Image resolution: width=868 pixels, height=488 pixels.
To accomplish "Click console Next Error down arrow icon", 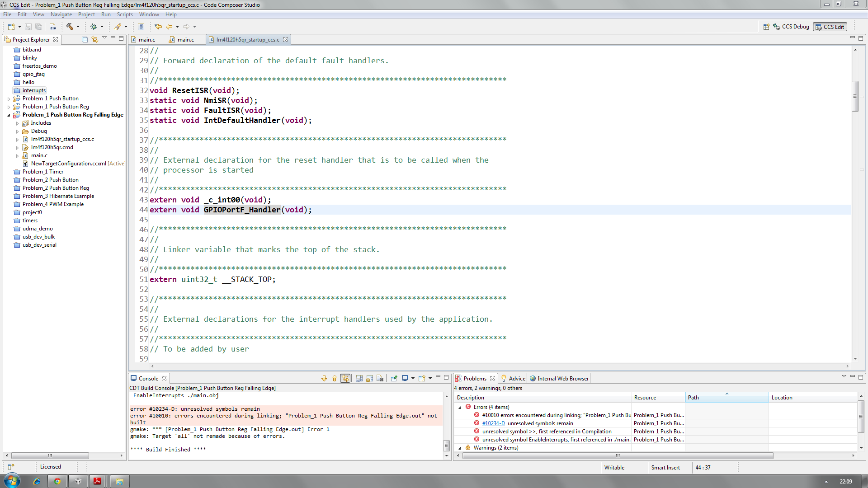I will 324,378.
